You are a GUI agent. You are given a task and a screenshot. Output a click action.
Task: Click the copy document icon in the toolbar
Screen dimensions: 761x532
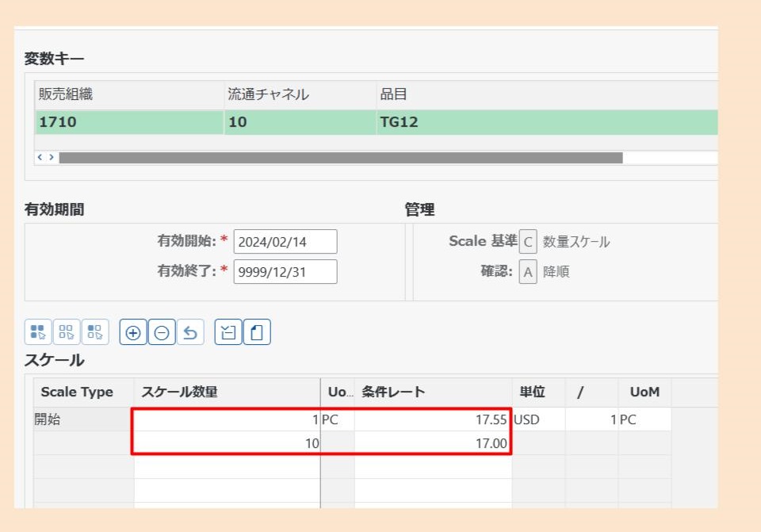(255, 332)
